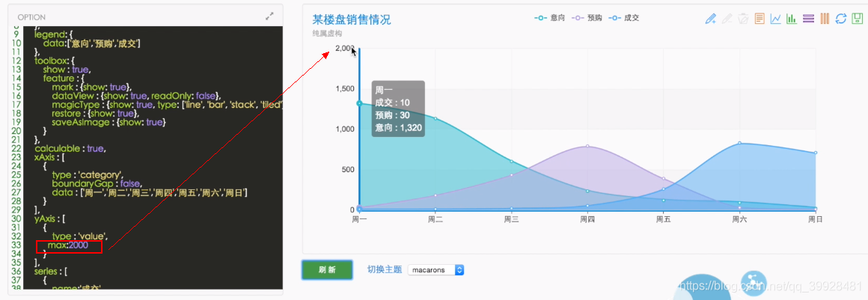Switch chart to line type icon
The width and height of the screenshot is (868, 300).
coord(775,19)
